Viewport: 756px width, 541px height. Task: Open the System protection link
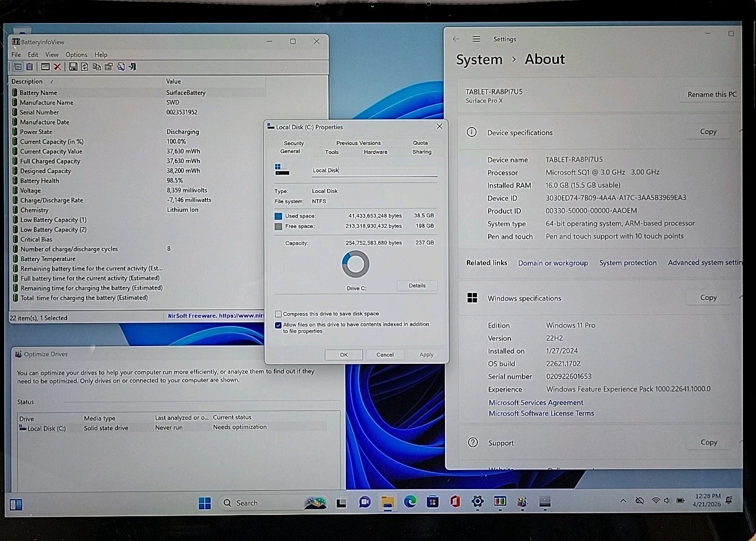pos(627,263)
